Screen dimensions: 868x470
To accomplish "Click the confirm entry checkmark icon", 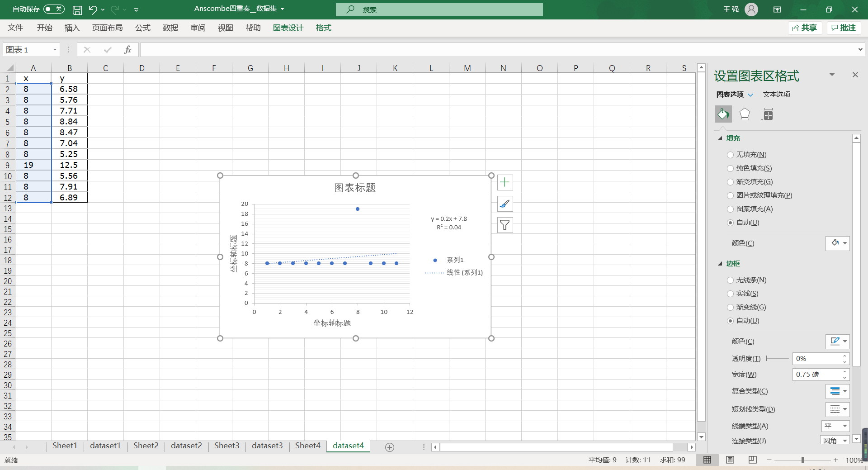I will click(x=108, y=50).
